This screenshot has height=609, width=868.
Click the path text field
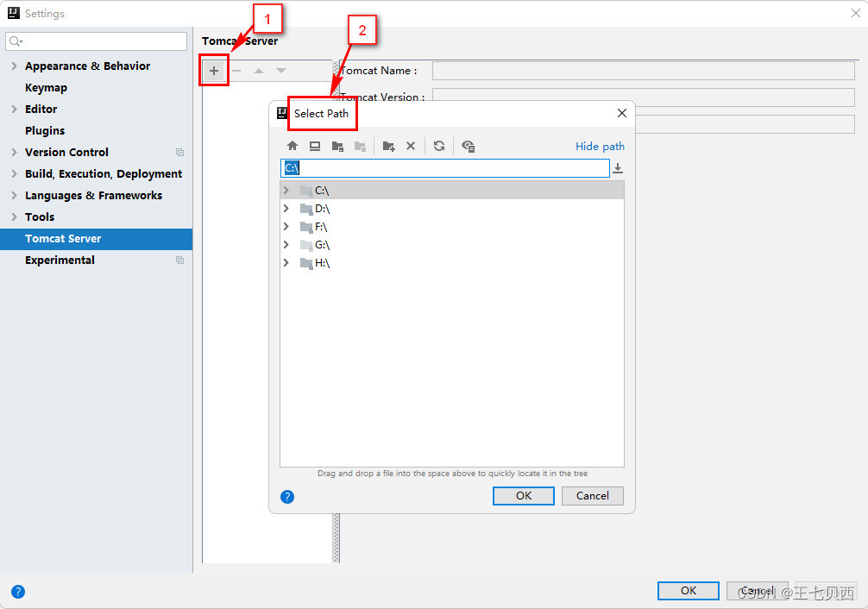tap(445, 167)
